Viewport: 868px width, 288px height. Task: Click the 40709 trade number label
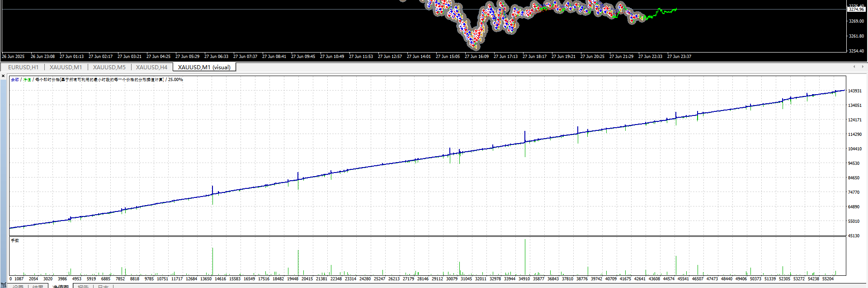pyautogui.click(x=611, y=279)
